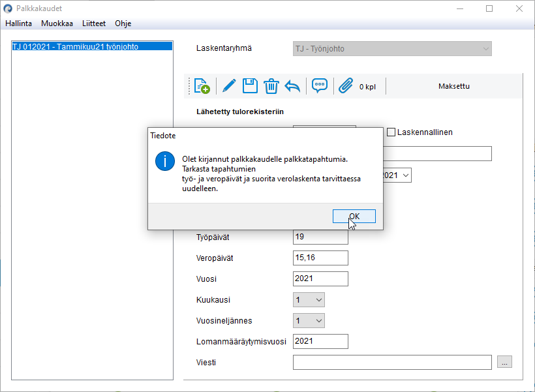This screenshot has height=392, width=535.
Task: Click the Palkkakaudet app icon in title bar
Action: click(8, 8)
